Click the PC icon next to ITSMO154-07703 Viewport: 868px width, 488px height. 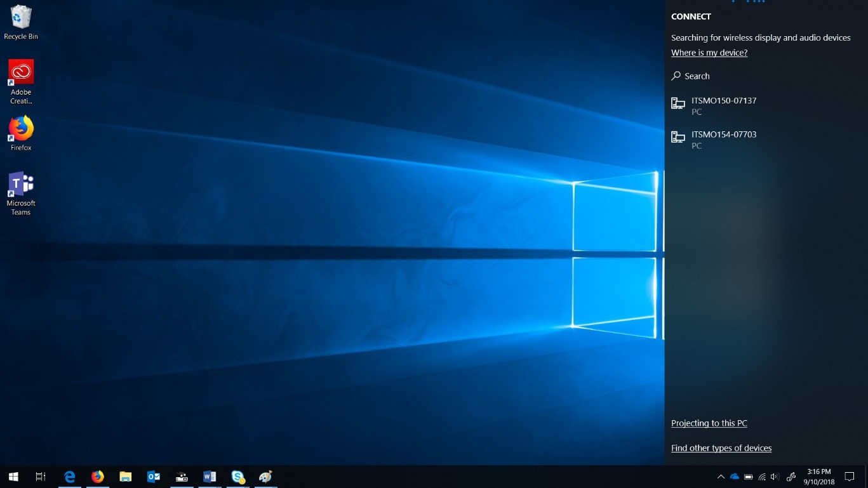[678, 137]
